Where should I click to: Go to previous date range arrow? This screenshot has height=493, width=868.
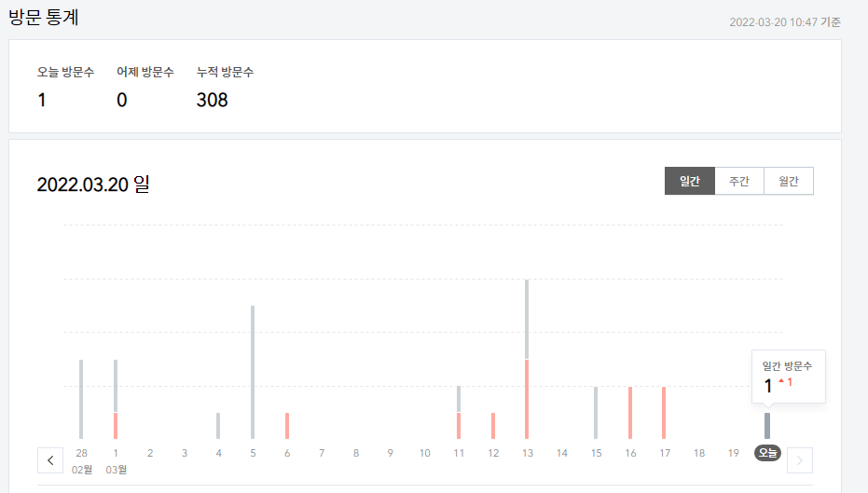click(50, 460)
